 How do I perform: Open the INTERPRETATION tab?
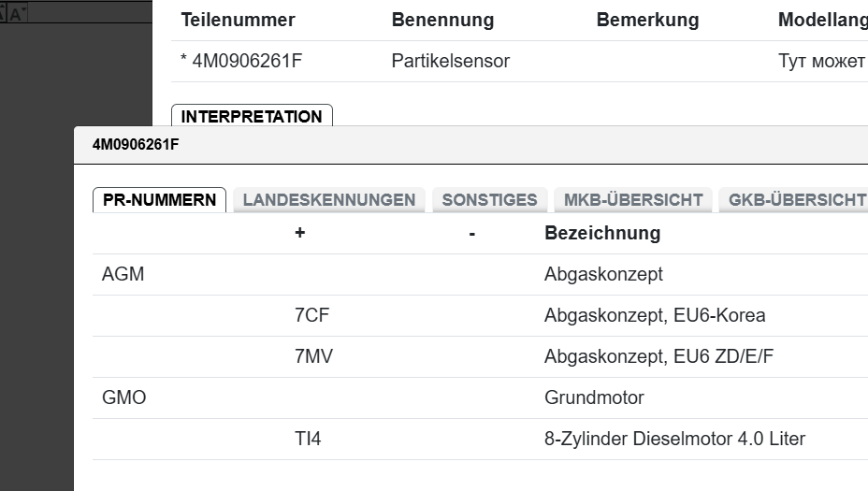pyautogui.click(x=252, y=117)
